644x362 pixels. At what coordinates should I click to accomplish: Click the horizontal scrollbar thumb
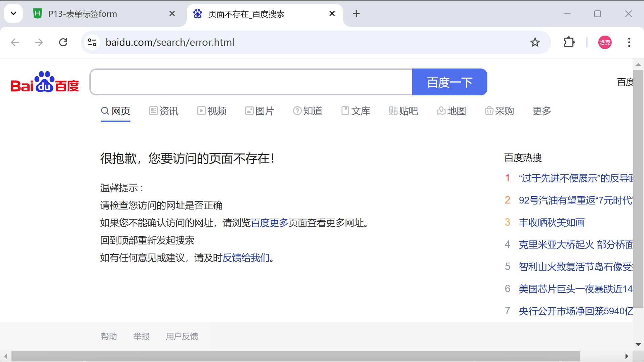[x=296, y=356]
